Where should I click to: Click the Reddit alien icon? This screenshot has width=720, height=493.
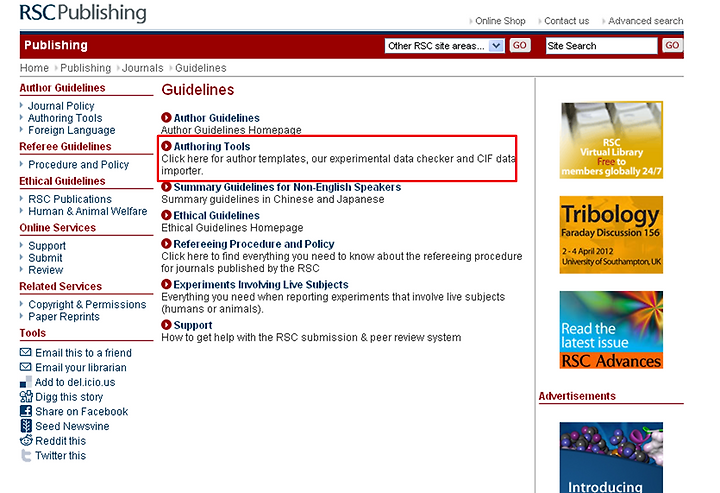(x=26, y=441)
